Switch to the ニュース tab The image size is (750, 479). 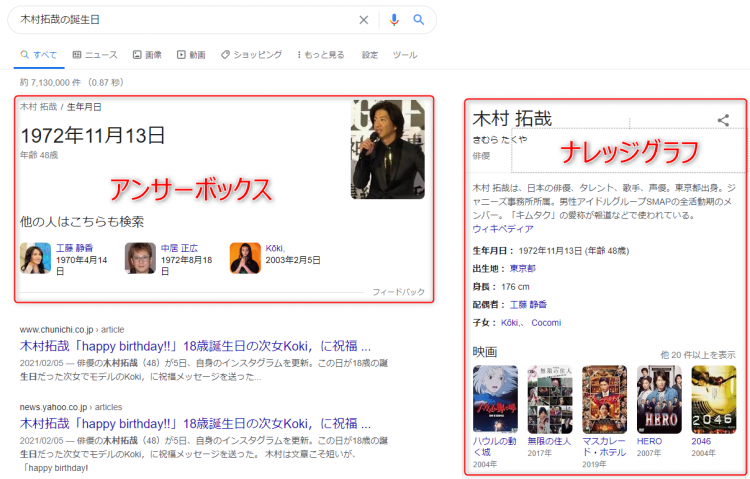[x=95, y=55]
